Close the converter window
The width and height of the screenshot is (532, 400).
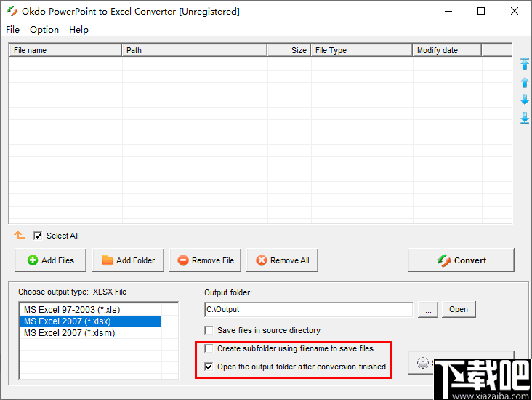pyautogui.click(x=515, y=11)
